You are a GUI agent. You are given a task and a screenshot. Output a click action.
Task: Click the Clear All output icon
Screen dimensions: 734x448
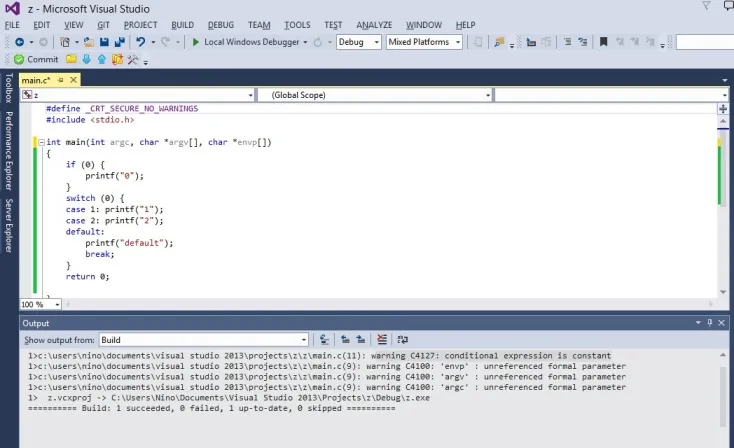(x=382, y=340)
